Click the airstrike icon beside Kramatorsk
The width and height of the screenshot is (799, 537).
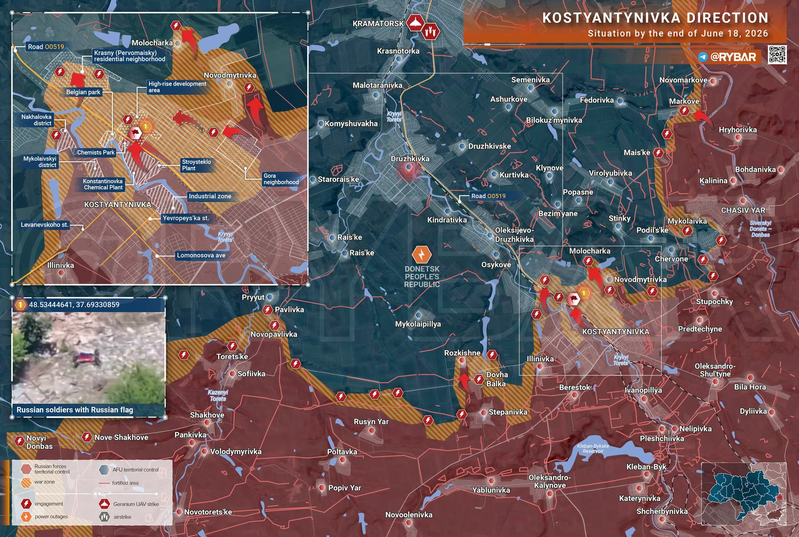click(x=431, y=32)
